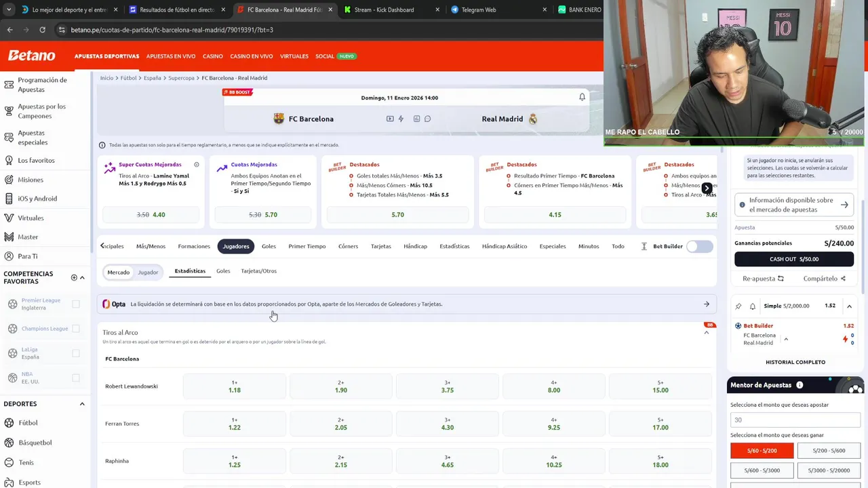Open Básquetbol in Deportes list

click(35, 443)
